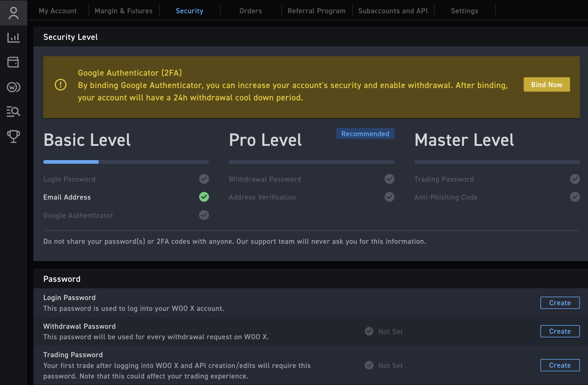Click the Pro Level heading

(x=265, y=140)
